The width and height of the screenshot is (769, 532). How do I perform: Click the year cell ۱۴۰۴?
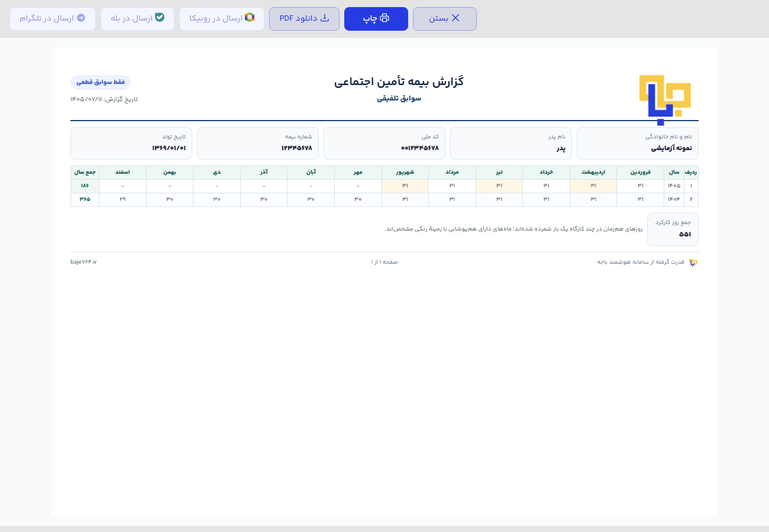point(674,199)
